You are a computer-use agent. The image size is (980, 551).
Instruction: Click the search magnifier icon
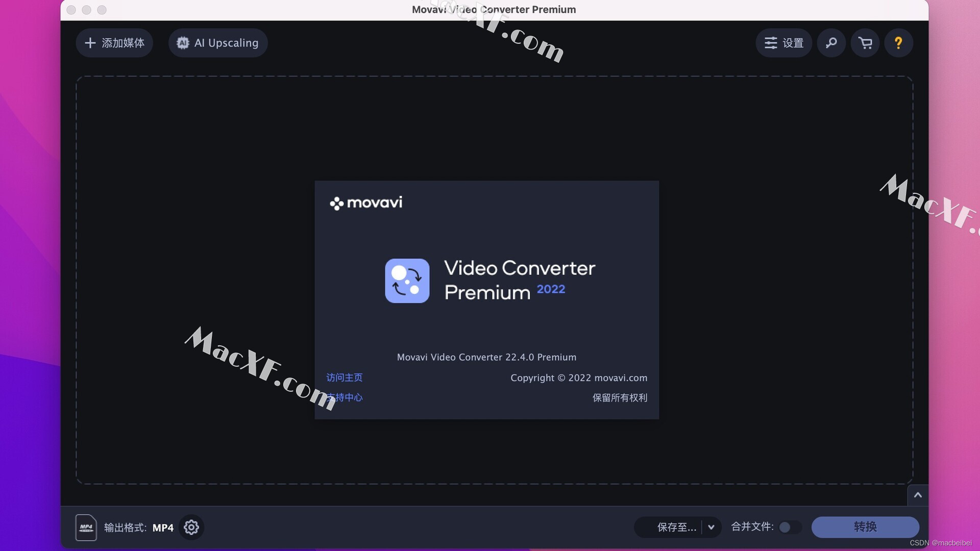[831, 43]
